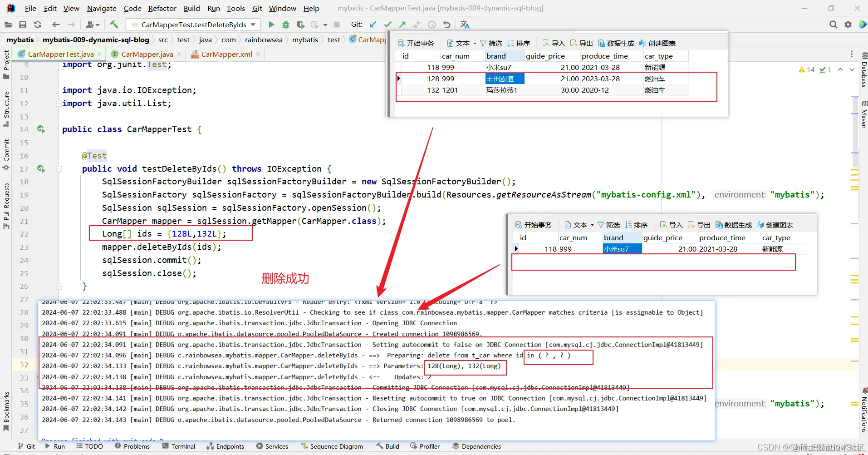Start debugging with the green bug icon
Screen dimensions: 868x455
point(286,25)
